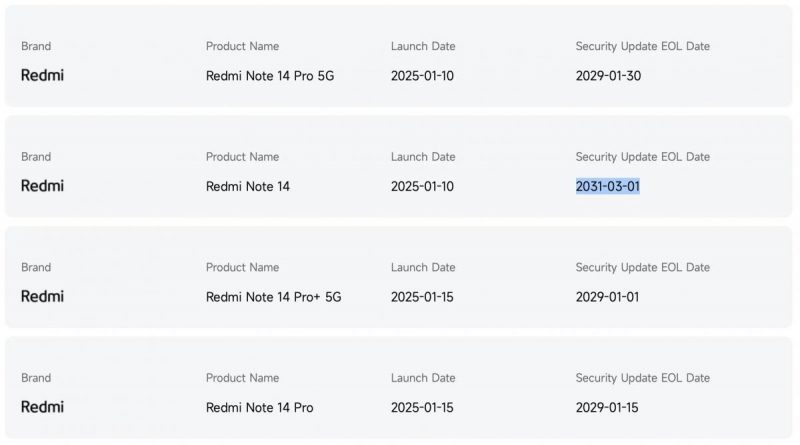
Task: Click launch date of Redmi Note 14 Pro
Action: point(422,408)
